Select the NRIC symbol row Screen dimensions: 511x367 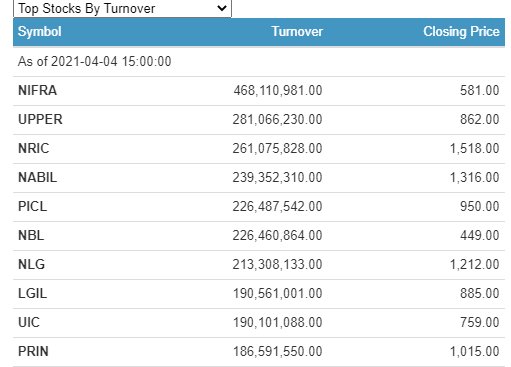point(259,149)
